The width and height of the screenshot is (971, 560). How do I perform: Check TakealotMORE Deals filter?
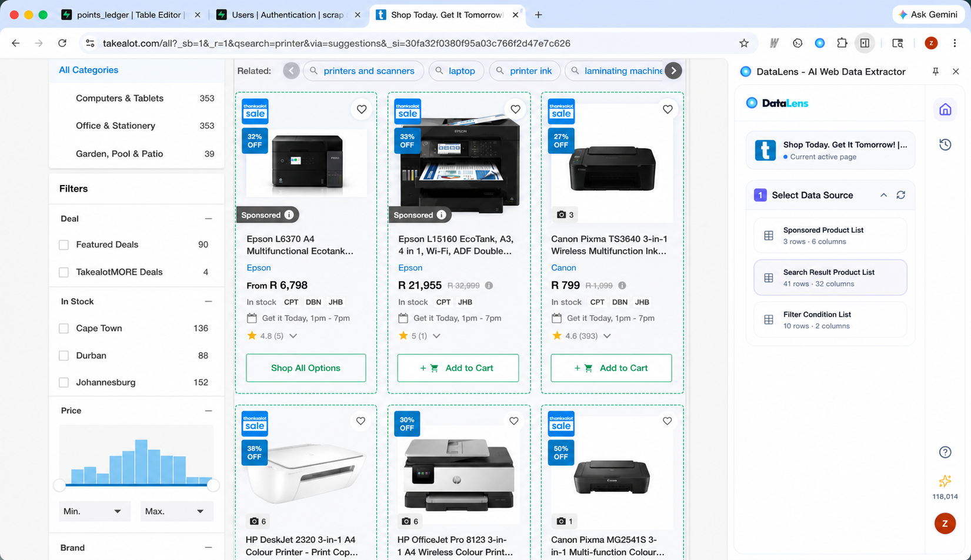click(64, 272)
